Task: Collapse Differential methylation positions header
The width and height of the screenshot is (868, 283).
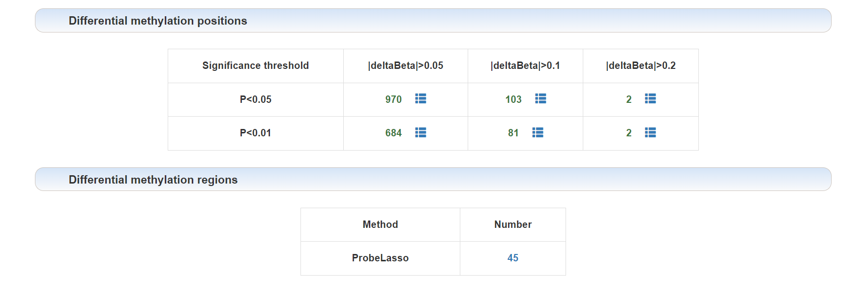Action: click(x=433, y=21)
